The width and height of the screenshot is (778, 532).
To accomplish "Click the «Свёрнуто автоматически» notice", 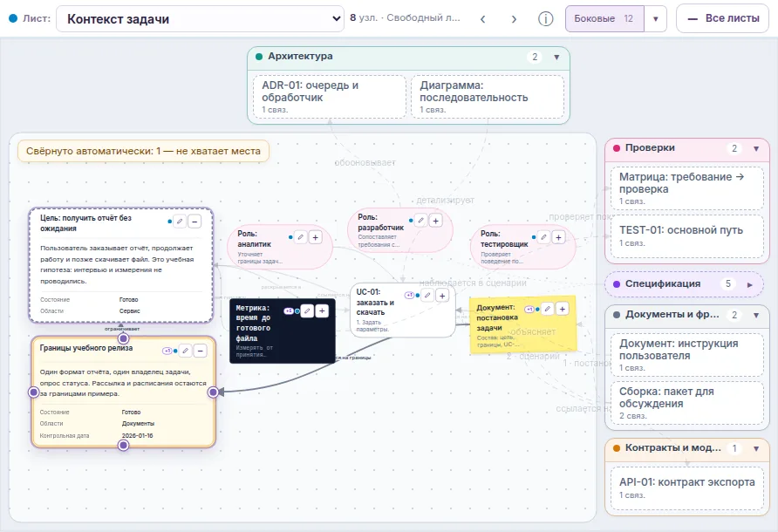I will 143,152.
